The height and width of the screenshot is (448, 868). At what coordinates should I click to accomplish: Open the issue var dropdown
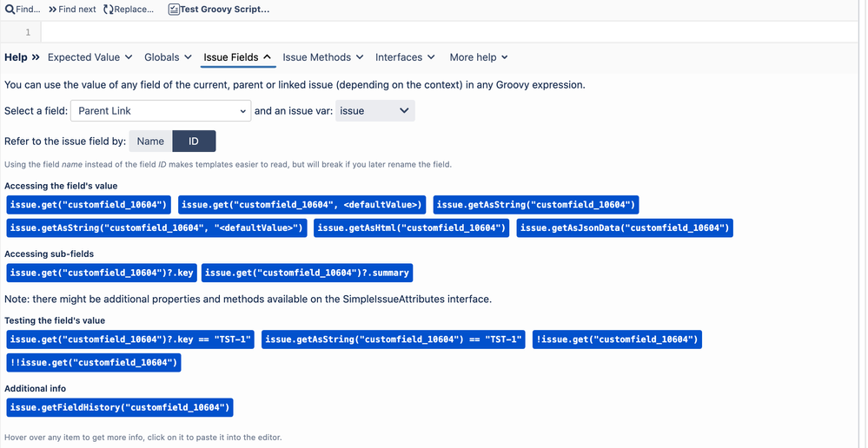pyautogui.click(x=374, y=110)
